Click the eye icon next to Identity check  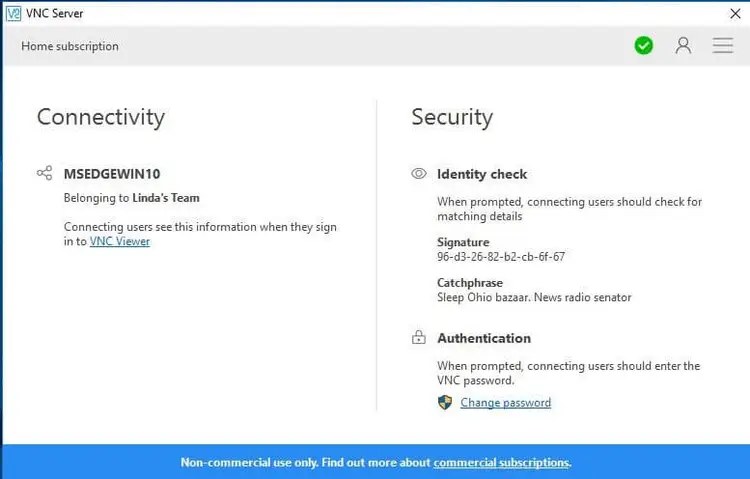coord(419,174)
